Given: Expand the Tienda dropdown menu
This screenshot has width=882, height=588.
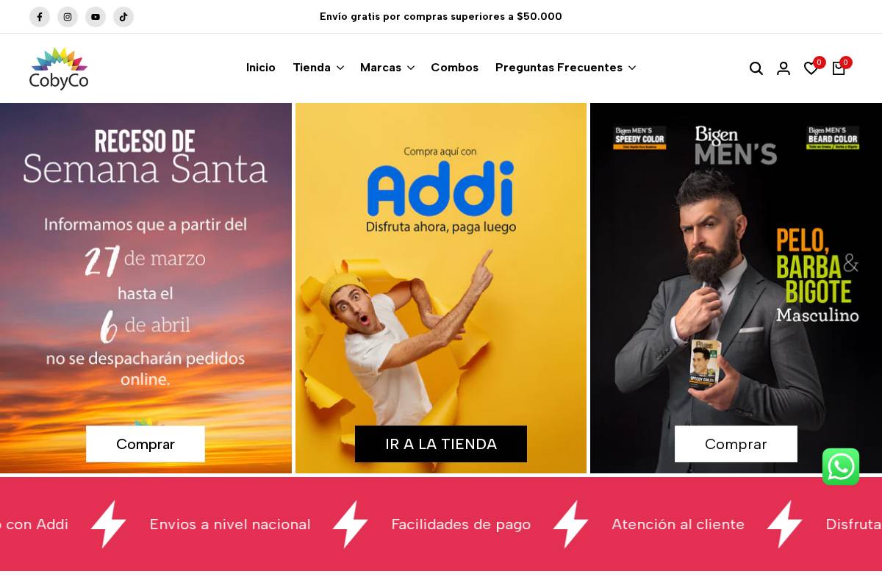Looking at the screenshot, I should point(318,68).
